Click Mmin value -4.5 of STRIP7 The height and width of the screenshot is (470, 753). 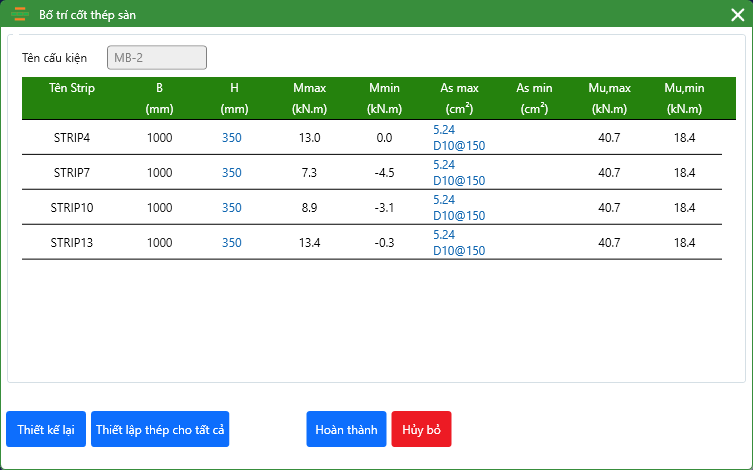384,173
